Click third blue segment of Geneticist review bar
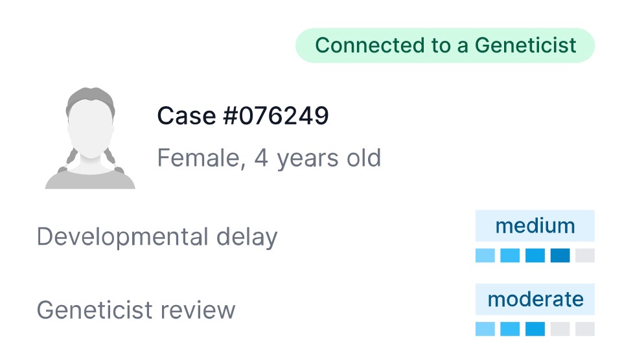Screen dimensions: 622x364 pos(535,329)
